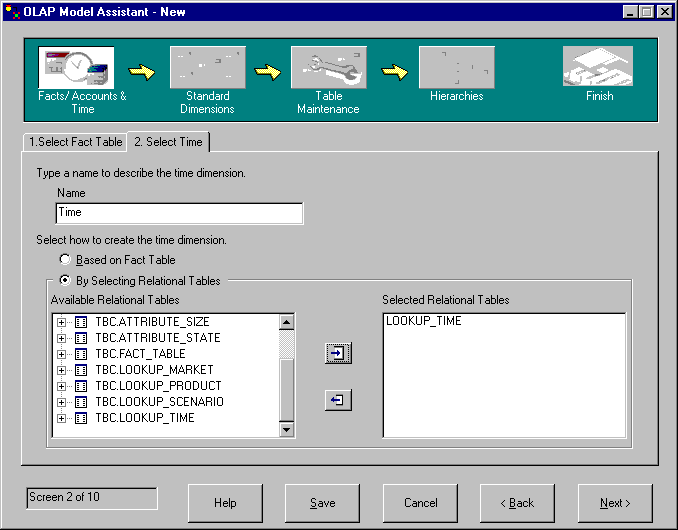Screen dimensions: 678x530
Task: Maximize the OLAP Model Assistant window
Action: tap(646, 12)
